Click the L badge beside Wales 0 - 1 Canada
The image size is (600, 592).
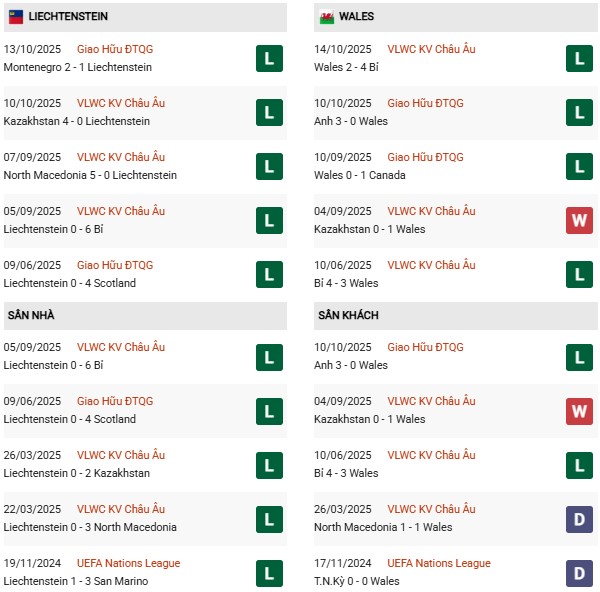pyautogui.click(x=580, y=167)
